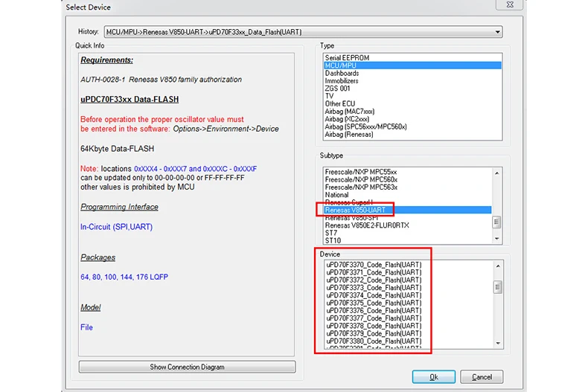
Task: Select Renesas V850E2-FLUR0RTX subtype
Action: 408,225
